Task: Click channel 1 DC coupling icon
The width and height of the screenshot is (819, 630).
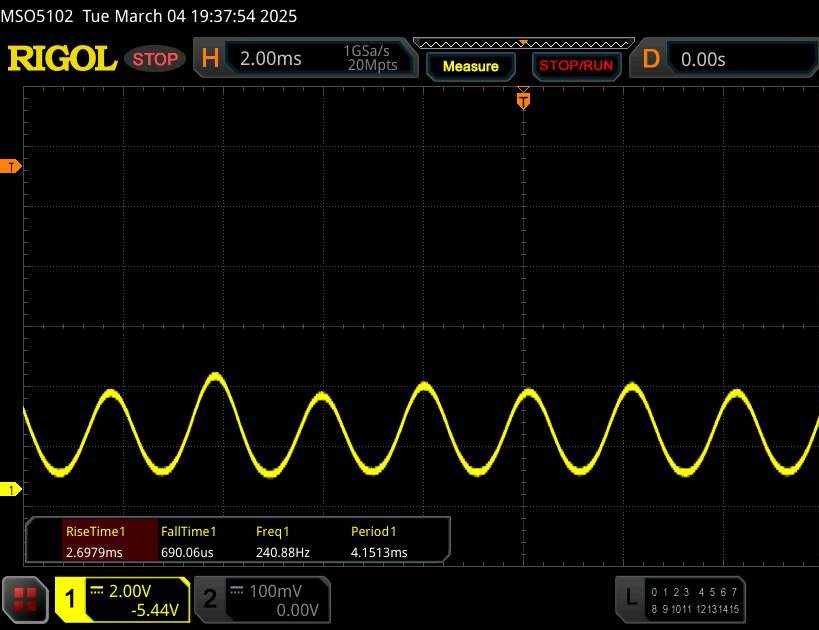Action: click(x=97, y=591)
